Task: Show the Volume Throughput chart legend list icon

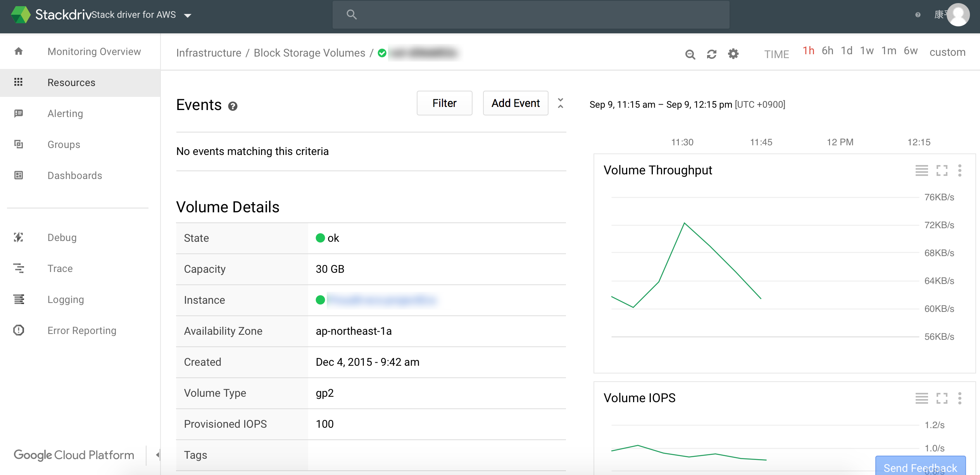Action: (921, 170)
